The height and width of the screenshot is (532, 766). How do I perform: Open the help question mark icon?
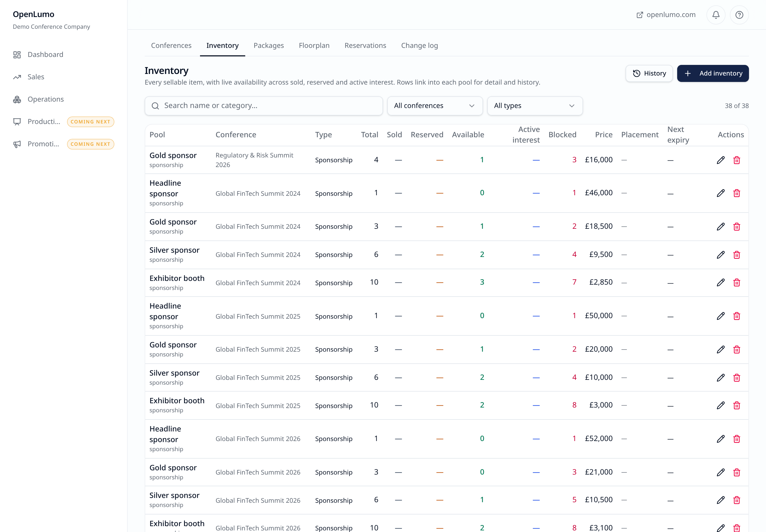pyautogui.click(x=739, y=15)
